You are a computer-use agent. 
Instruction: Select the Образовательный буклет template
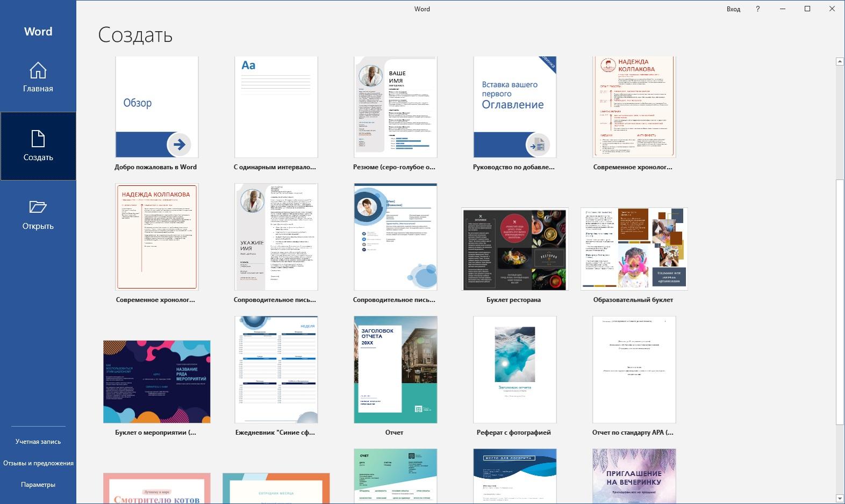click(x=634, y=249)
